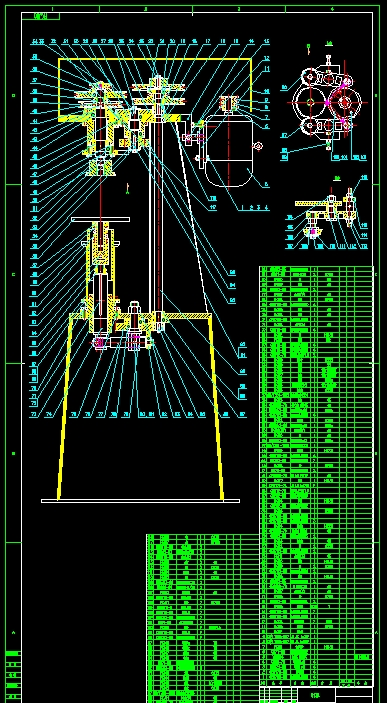This screenshot has width=387, height=703.
Task: Click zone marker "1" on the top border
Action: [52, 9]
